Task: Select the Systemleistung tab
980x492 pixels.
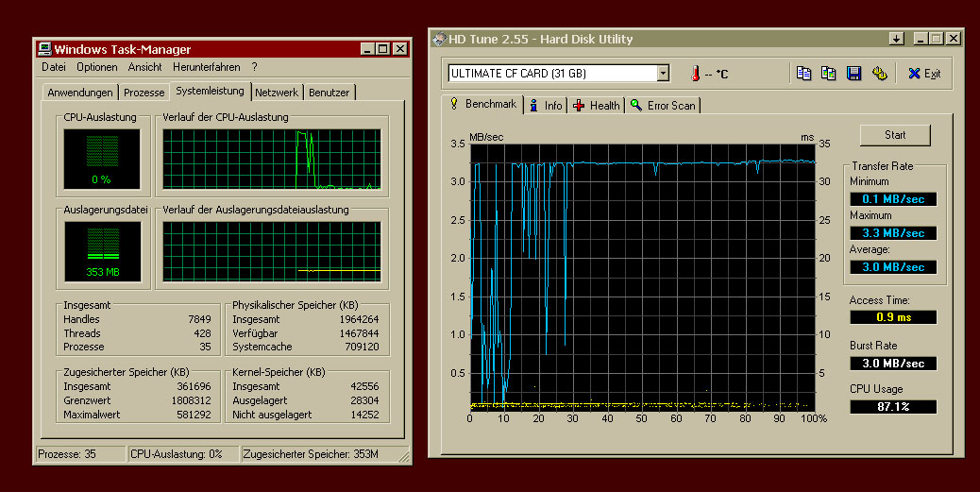Action: coord(210,91)
